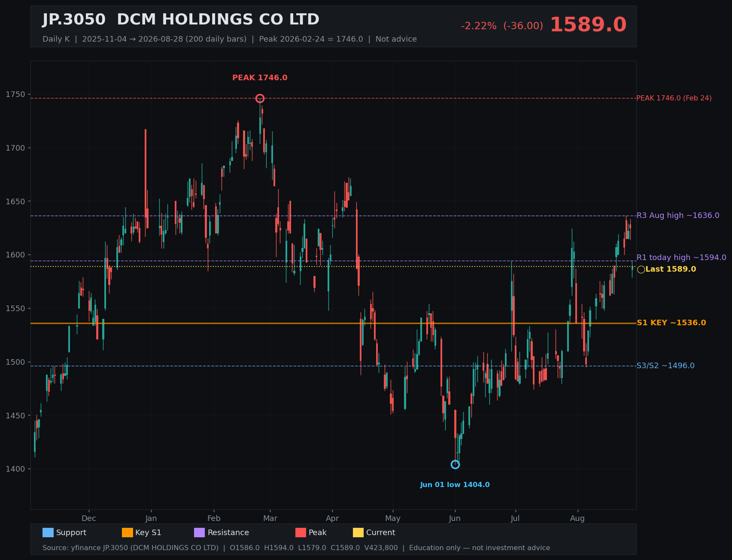Click the yfinance source footer line
732x560 pixels.
[x=296, y=548]
